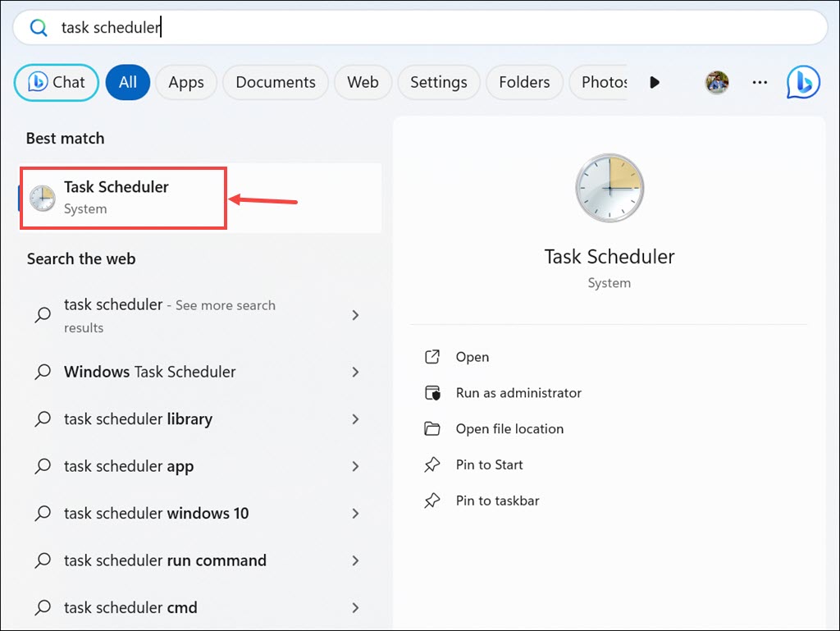Click the user profile avatar picture
The height and width of the screenshot is (631, 840).
coord(717,82)
